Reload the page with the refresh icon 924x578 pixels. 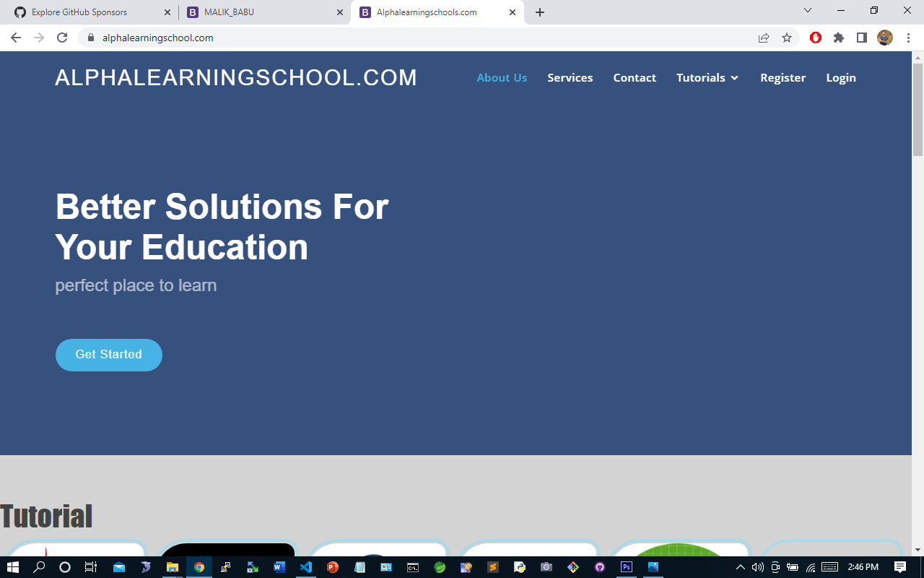[62, 38]
